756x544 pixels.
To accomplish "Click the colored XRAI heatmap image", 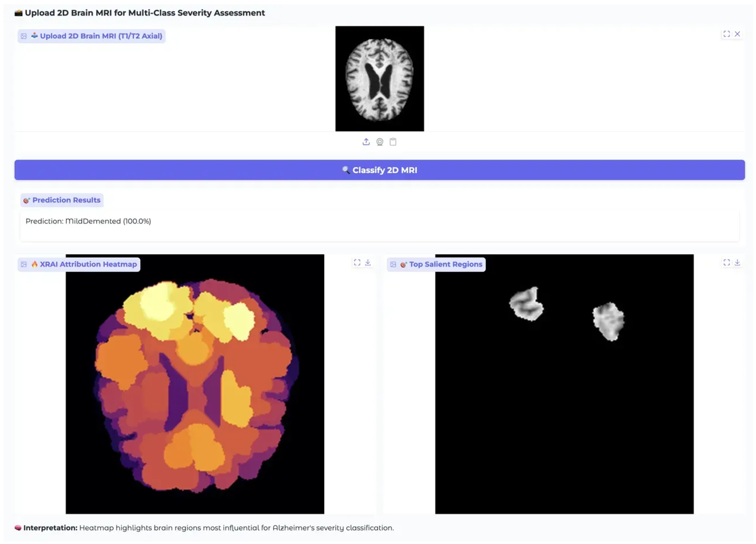I will coord(195,384).
